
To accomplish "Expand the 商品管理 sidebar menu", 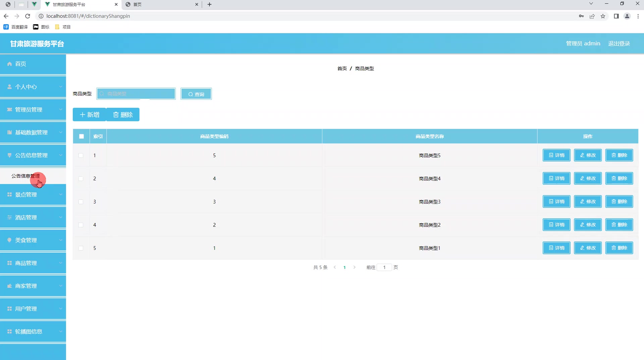I will [x=33, y=263].
